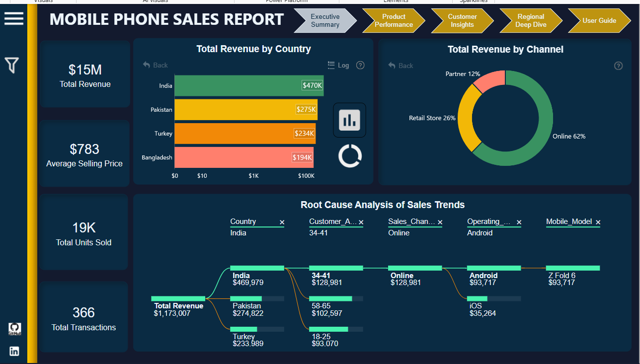Screen dimensions: 640x364
Task: Click the Total Revenue by Country title
Action: click(253, 49)
